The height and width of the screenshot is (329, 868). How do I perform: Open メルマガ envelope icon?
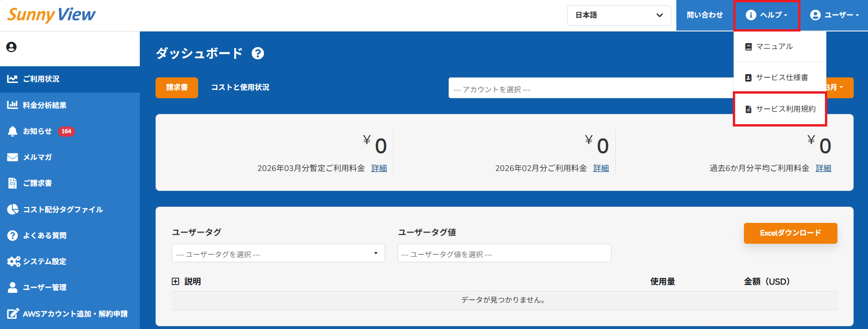[x=12, y=158]
